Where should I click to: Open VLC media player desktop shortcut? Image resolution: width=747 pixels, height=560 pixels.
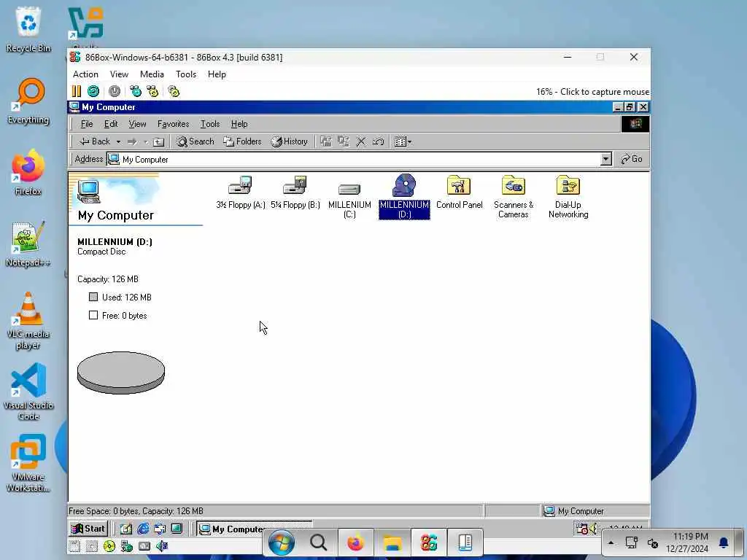coord(28,321)
